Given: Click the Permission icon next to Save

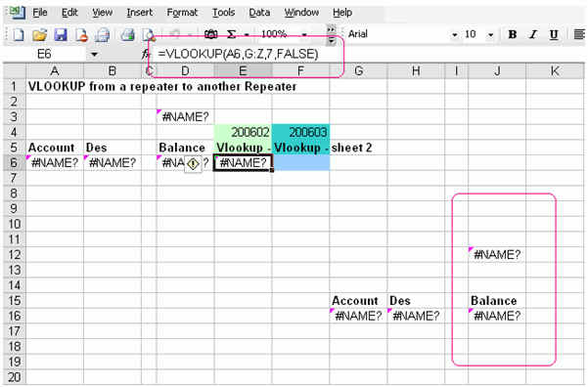Looking at the screenshot, I should tap(81, 35).
